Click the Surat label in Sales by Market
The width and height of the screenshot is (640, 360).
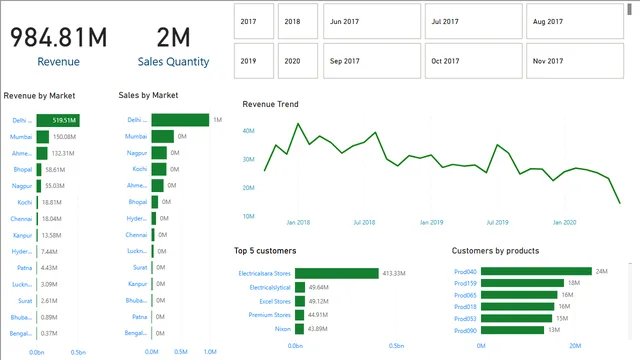(x=140, y=267)
